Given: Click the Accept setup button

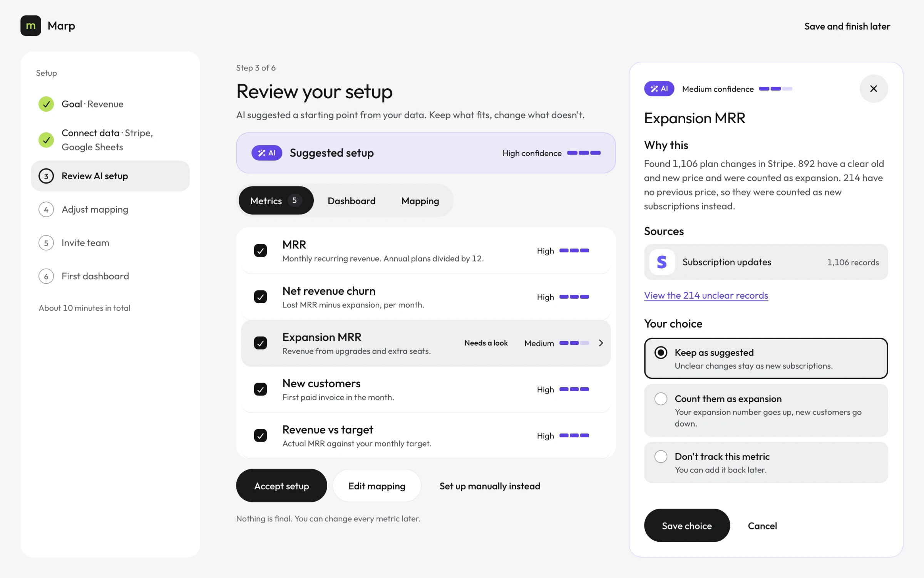Looking at the screenshot, I should (x=281, y=486).
